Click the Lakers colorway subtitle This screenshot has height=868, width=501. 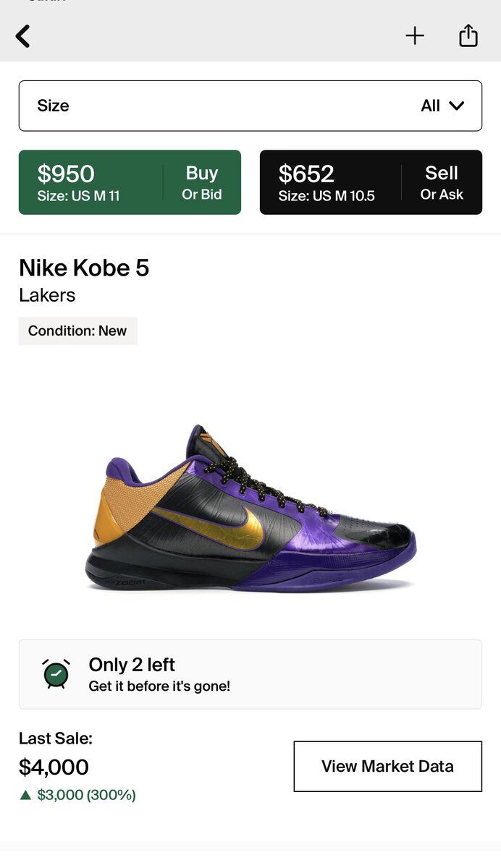(x=47, y=295)
